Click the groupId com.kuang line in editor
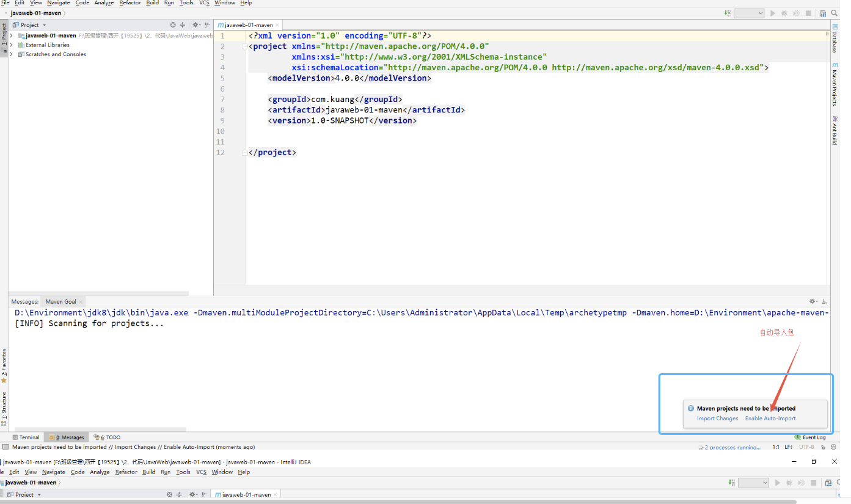This screenshot has width=851, height=504. [335, 99]
